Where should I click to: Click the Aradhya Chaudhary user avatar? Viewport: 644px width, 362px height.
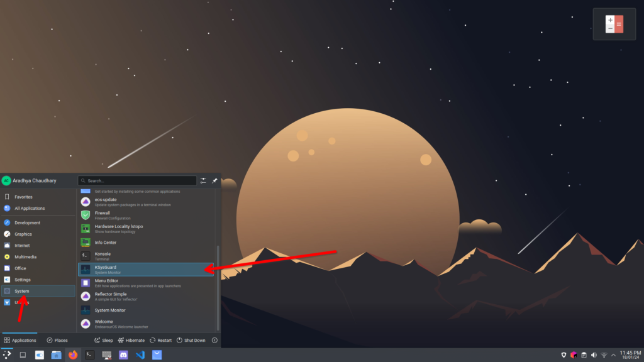coord(6,180)
